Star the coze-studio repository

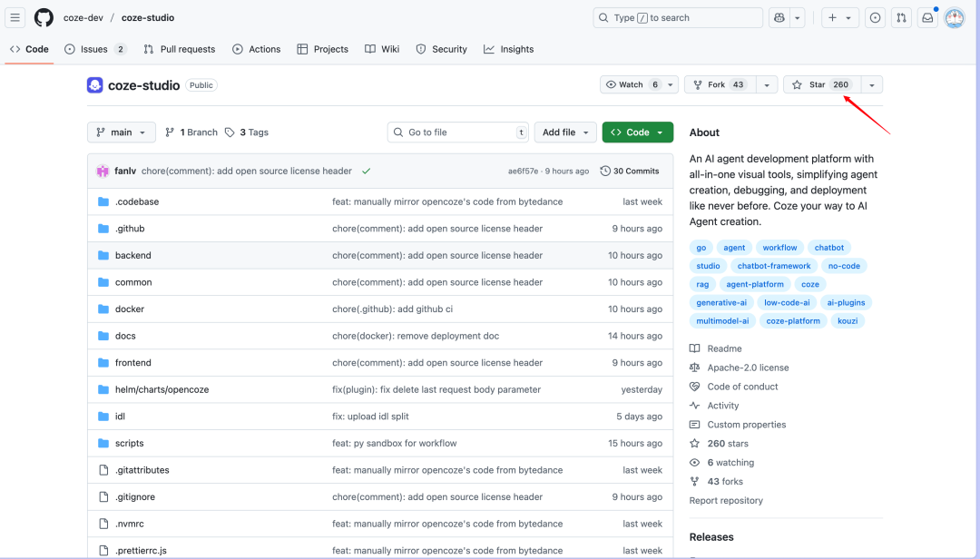tap(821, 84)
